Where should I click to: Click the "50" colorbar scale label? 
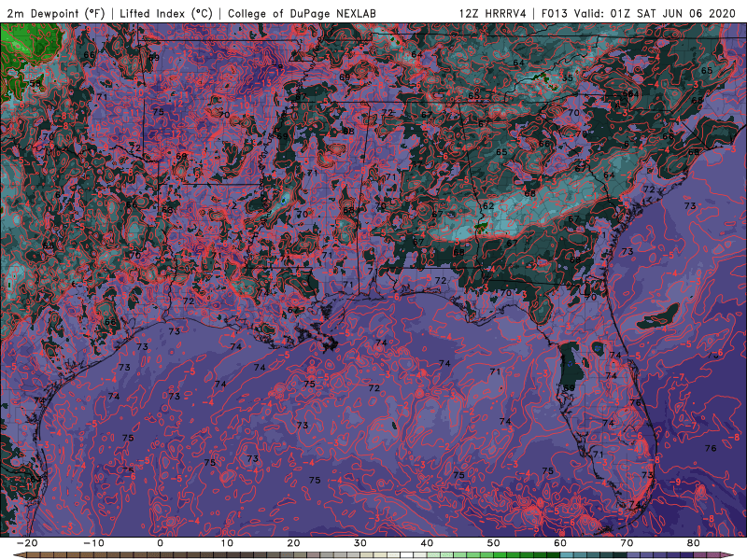pos(494,543)
